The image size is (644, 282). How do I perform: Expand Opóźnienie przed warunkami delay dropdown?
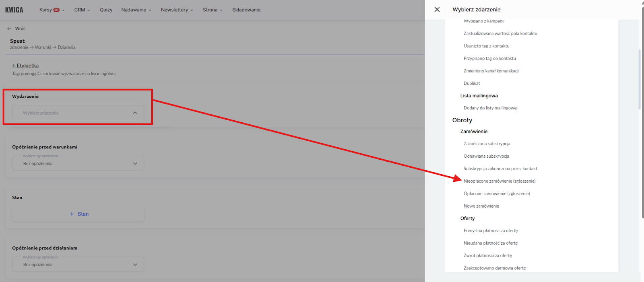click(78, 164)
